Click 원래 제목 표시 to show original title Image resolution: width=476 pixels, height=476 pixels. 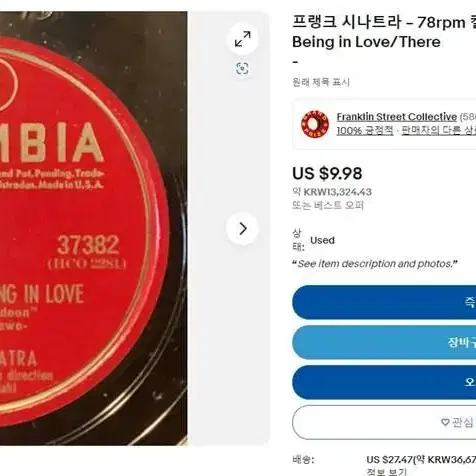[321, 82]
